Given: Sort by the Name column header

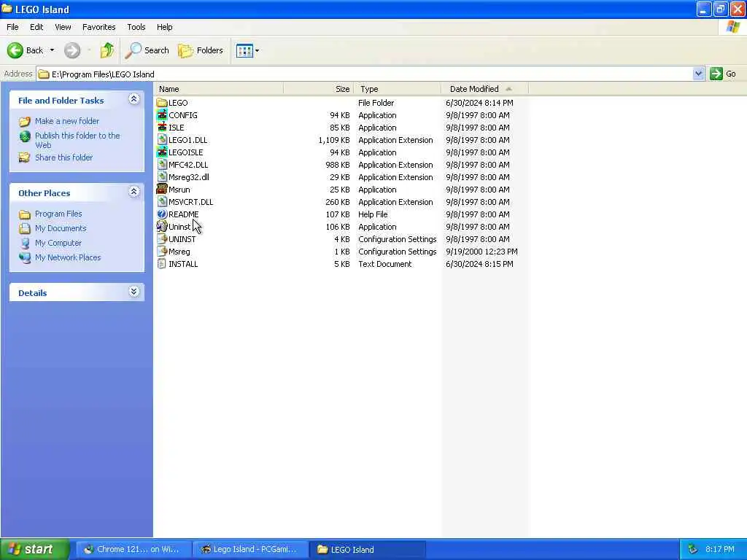Looking at the screenshot, I should pyautogui.click(x=219, y=89).
